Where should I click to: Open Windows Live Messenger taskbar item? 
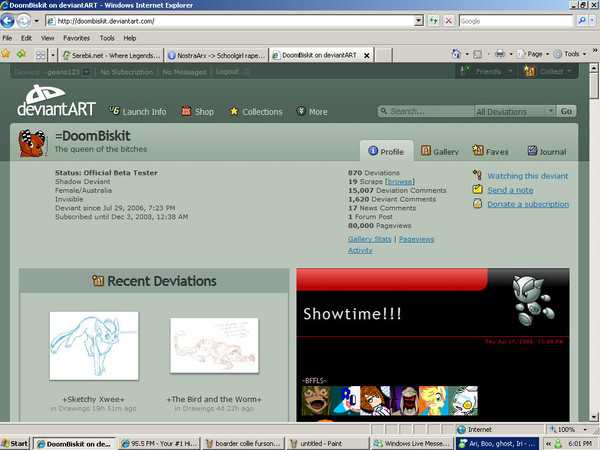(412, 443)
